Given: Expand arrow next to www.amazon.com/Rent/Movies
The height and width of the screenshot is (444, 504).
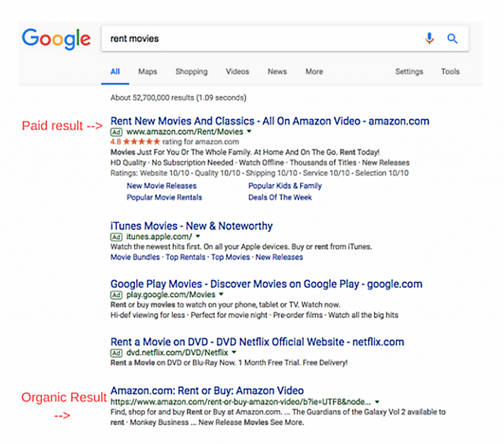Looking at the screenshot, I should [249, 131].
